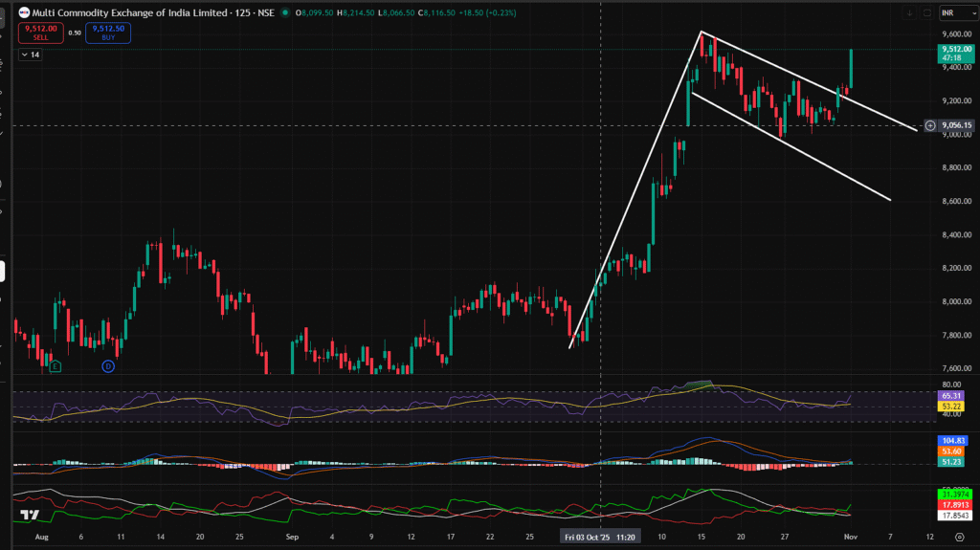Click the Sep label on time axis
This screenshot has width=980, height=550.
click(293, 539)
